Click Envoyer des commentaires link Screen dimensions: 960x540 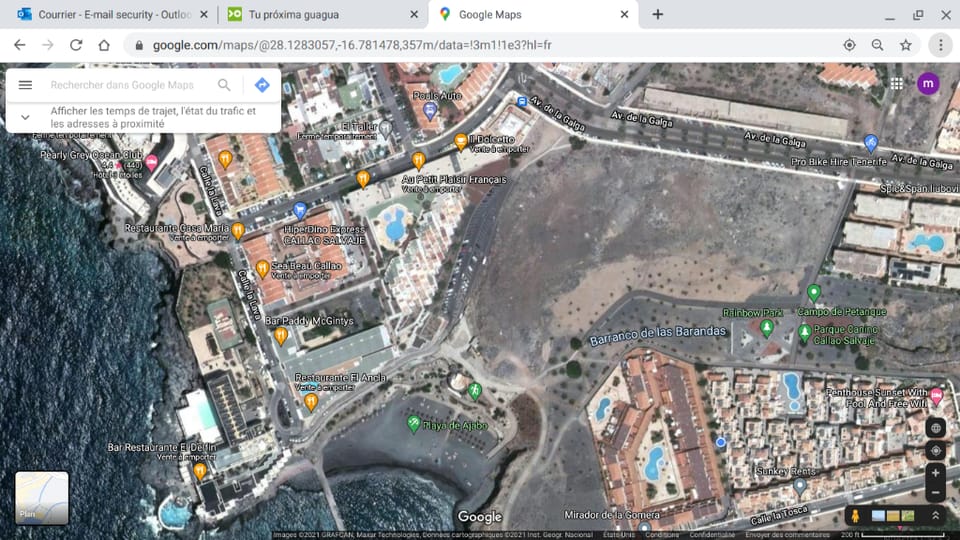click(787, 535)
